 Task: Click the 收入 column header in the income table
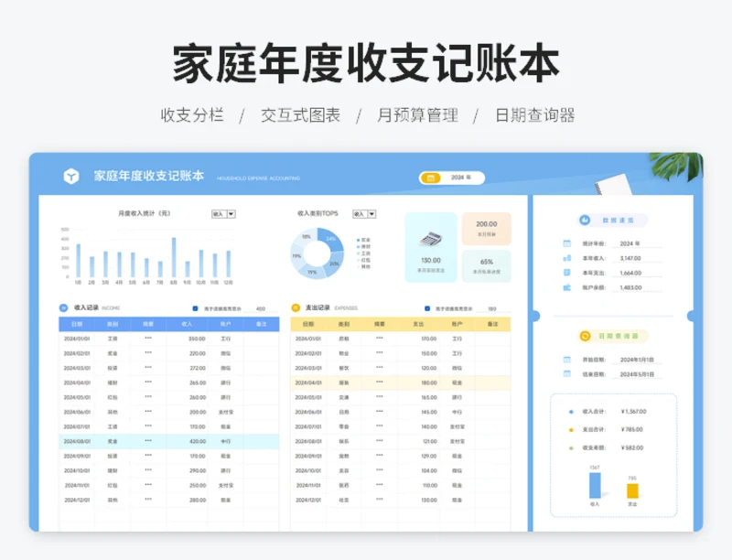click(x=187, y=324)
